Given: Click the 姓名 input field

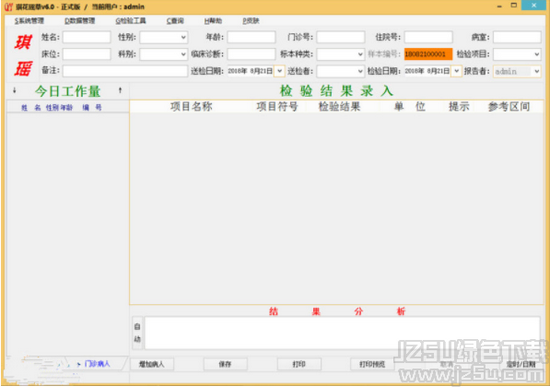Looking at the screenshot, I should click(x=87, y=37).
